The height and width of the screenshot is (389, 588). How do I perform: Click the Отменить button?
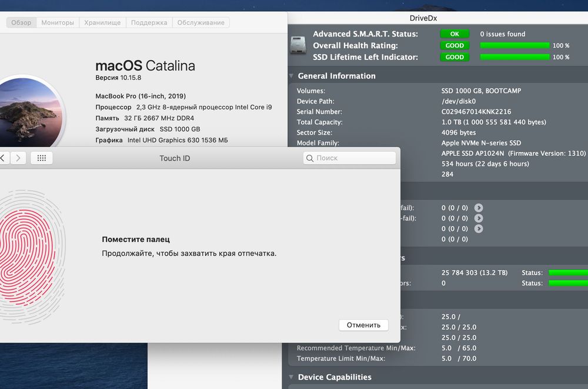click(x=363, y=325)
